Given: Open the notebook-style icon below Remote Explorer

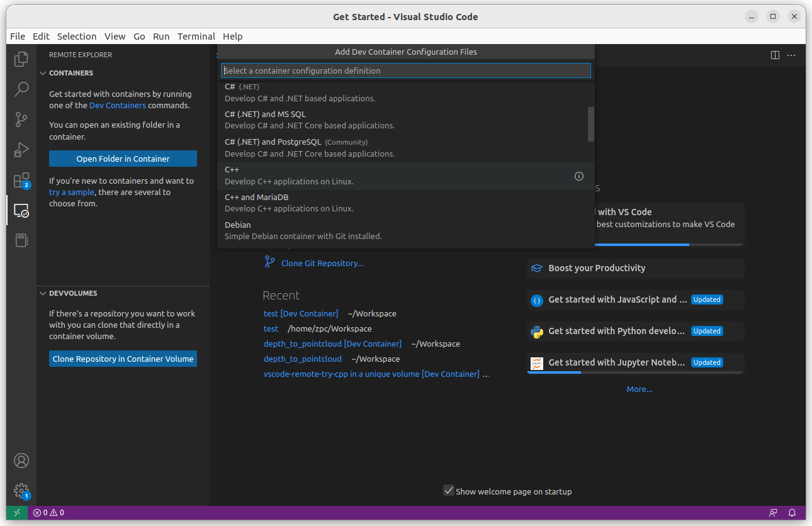Looking at the screenshot, I should coord(21,240).
